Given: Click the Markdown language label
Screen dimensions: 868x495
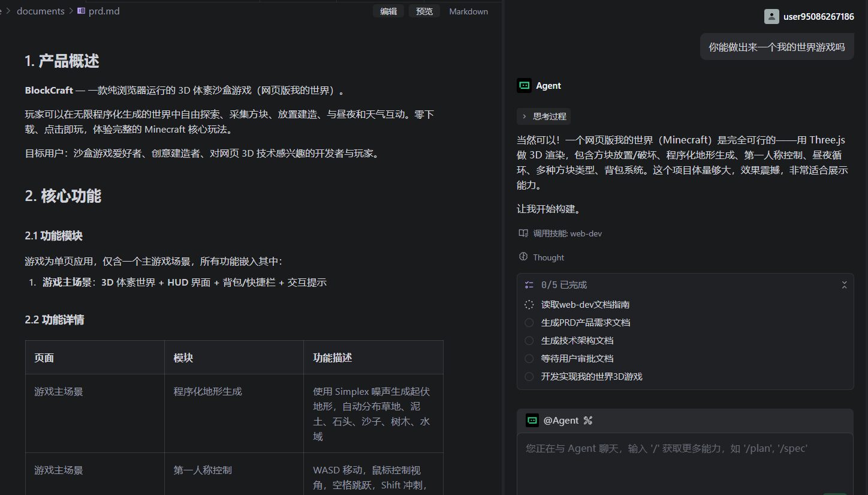Looking at the screenshot, I should coord(468,11).
